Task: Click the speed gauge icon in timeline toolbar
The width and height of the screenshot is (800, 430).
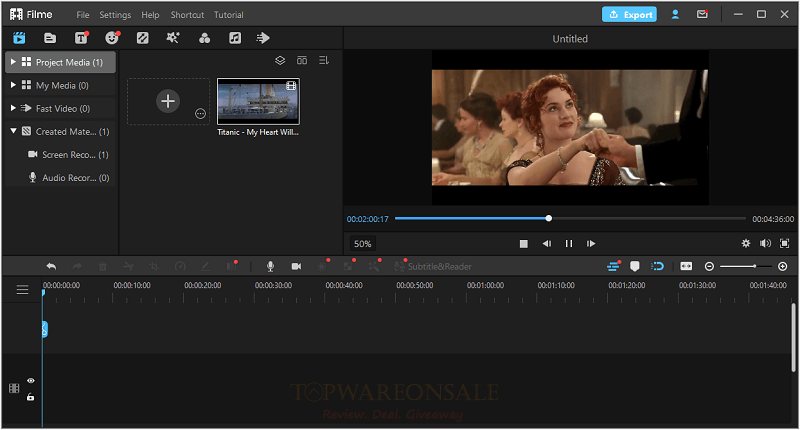Action: point(180,266)
